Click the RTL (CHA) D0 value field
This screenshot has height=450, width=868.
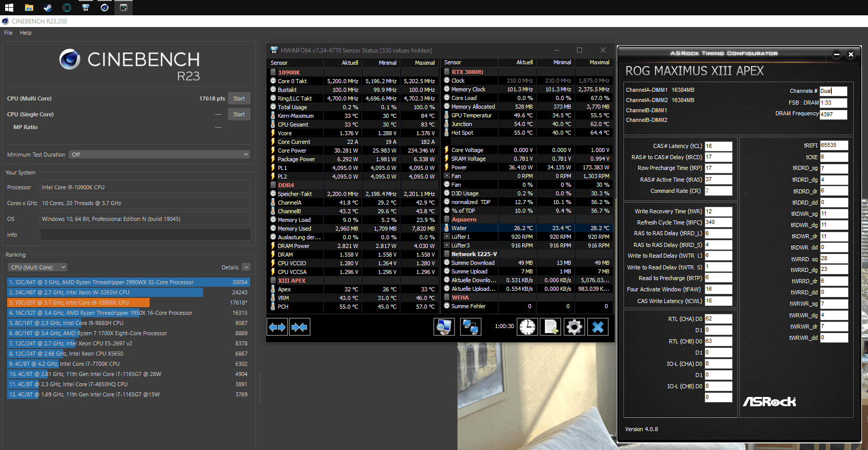click(x=718, y=319)
